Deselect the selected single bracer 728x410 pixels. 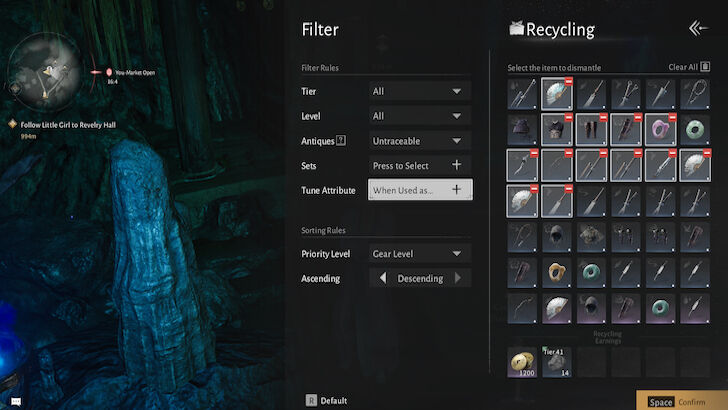625,130
